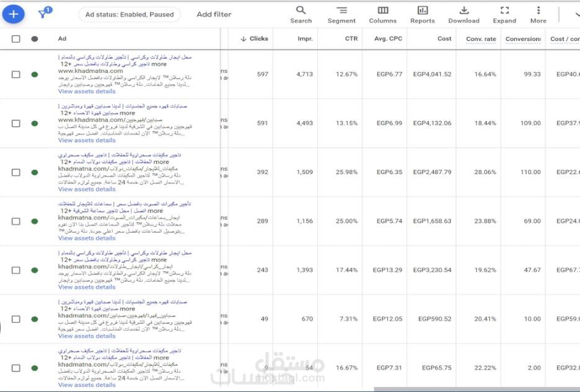Sort by the Ad column header
Image resolution: width=580 pixels, height=392 pixels.
click(62, 38)
